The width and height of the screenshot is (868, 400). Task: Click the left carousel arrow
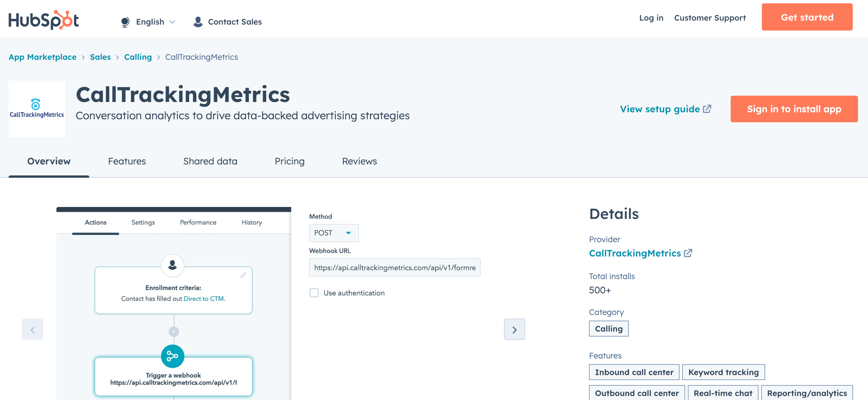pyautogui.click(x=32, y=329)
